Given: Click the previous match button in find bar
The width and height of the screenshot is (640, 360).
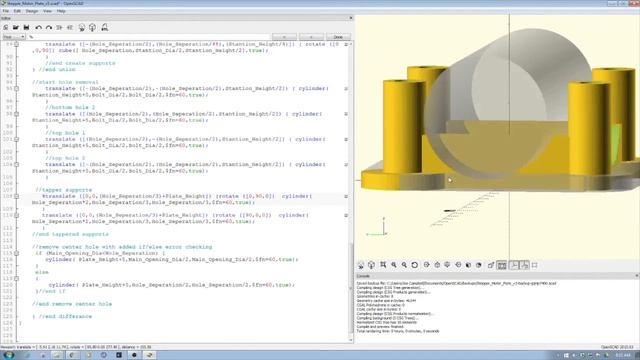Looking at the screenshot, I should (x=284, y=37).
